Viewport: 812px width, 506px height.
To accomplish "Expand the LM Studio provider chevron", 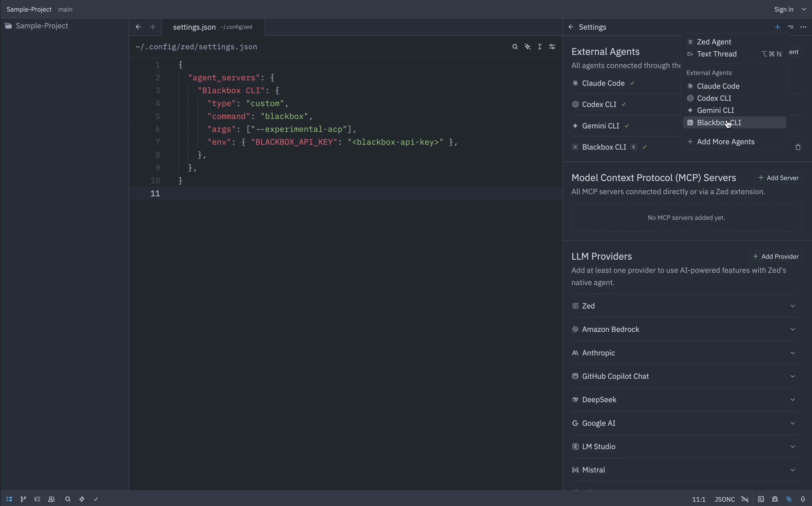I will 793,446.
